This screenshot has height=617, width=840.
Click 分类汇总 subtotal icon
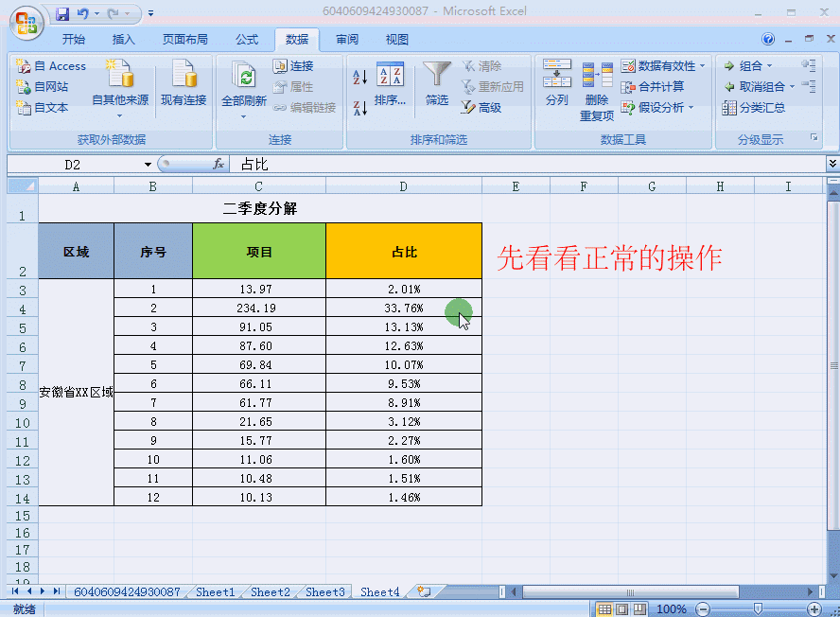tap(751, 106)
